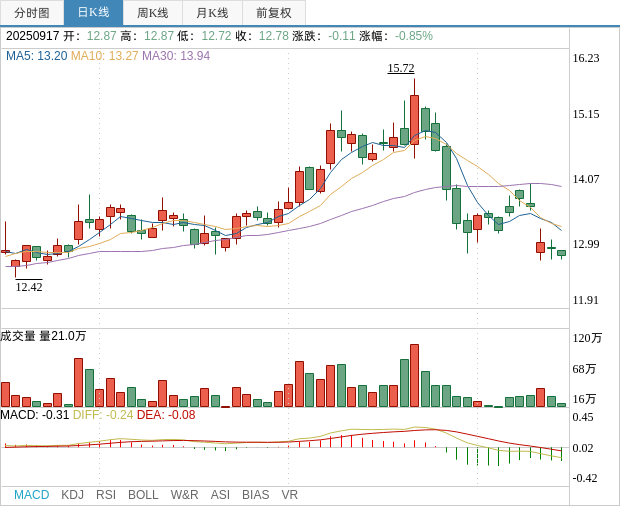Click the 14.07 price axis label

(586, 179)
